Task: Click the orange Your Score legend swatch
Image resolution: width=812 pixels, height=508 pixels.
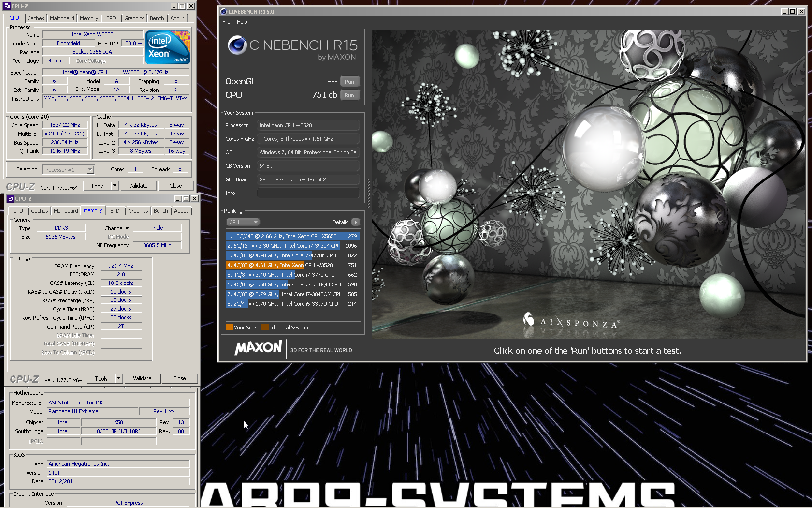Action: tap(229, 328)
